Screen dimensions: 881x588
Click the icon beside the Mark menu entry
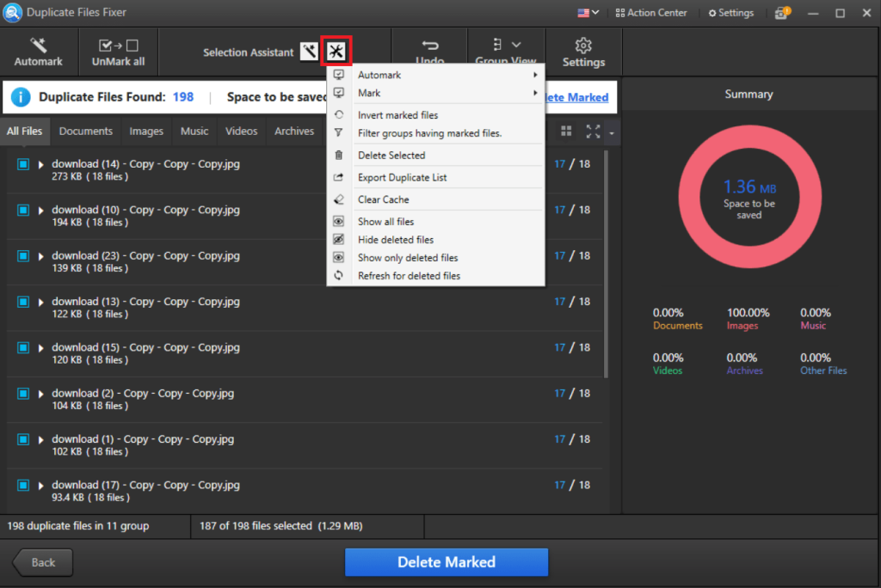tap(339, 93)
